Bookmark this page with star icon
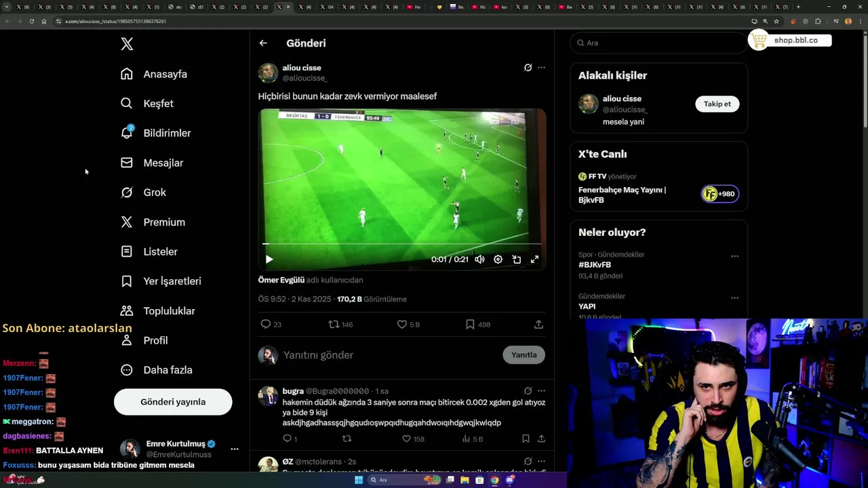Image resolution: width=868 pixels, height=488 pixels. [x=776, y=21]
